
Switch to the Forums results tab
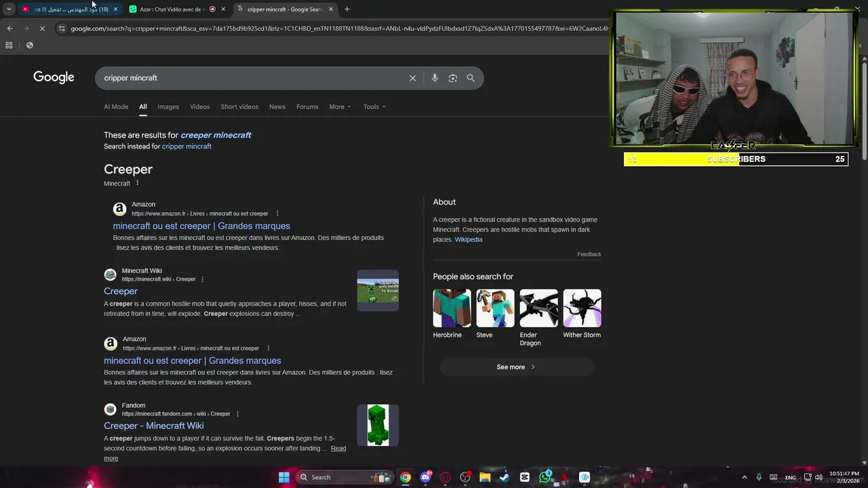(x=307, y=106)
